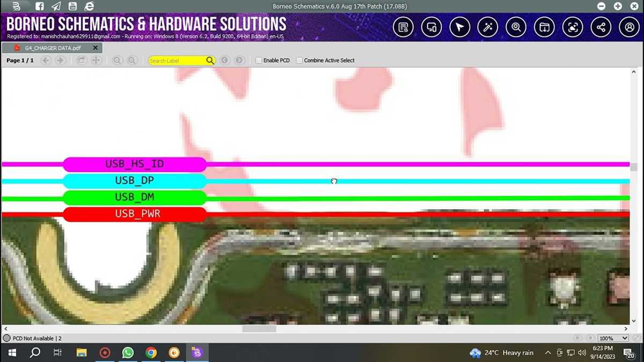Open the Windows Start menu
This screenshot has width=644, height=362.
(12, 352)
